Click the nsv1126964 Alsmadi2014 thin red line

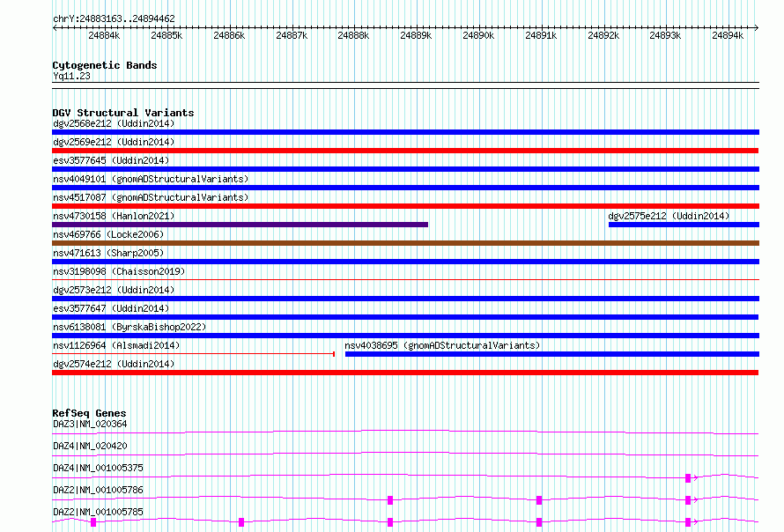pos(194,354)
